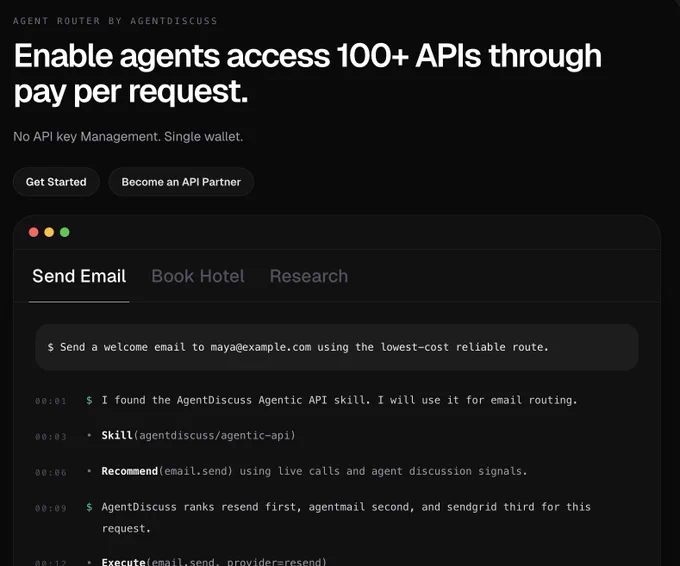Select the Skill(agentdiscuss/agentic-api) line
Screen dimensions: 680x566
pos(198,435)
